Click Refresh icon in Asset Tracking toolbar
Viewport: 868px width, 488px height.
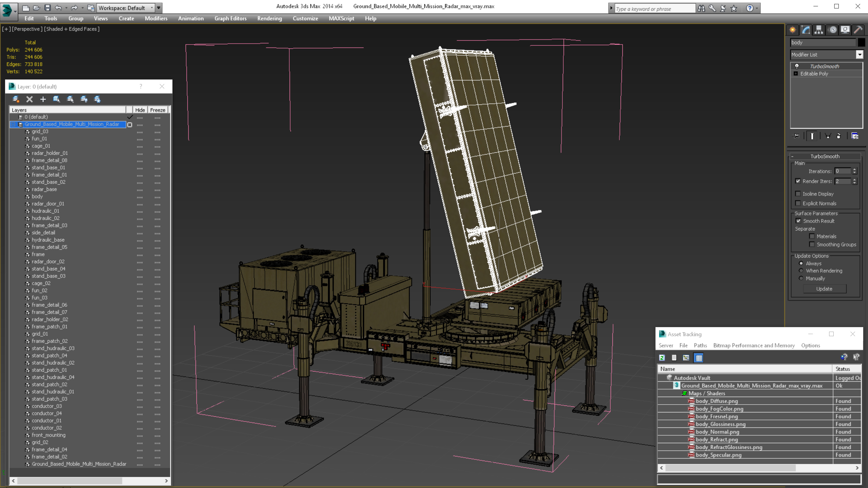point(662,358)
